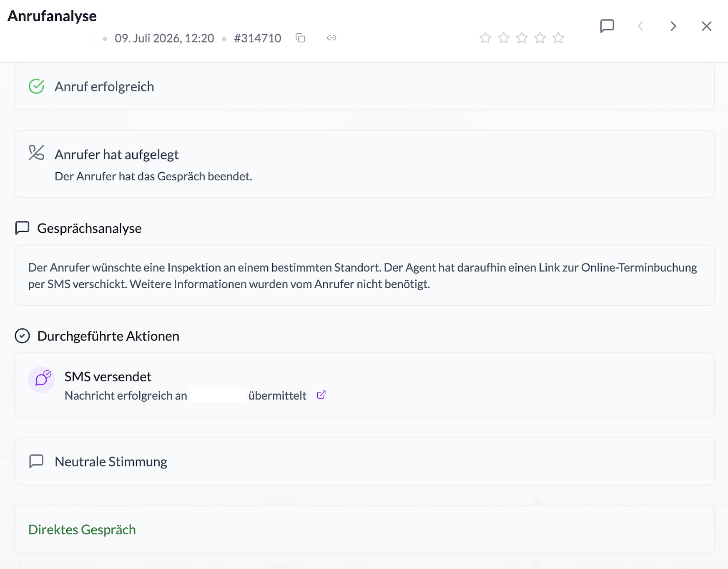
Task: Rate the call one star
Action: click(x=485, y=38)
